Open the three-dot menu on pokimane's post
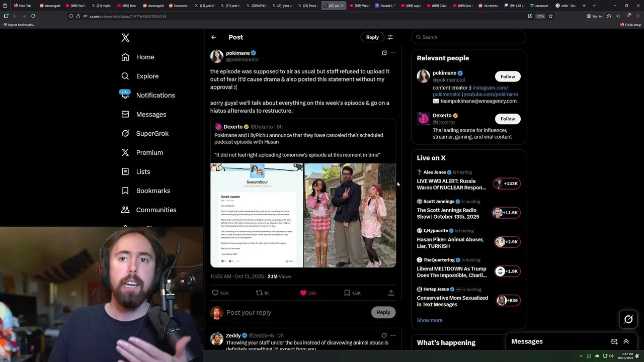The image size is (644, 362). coord(393,53)
